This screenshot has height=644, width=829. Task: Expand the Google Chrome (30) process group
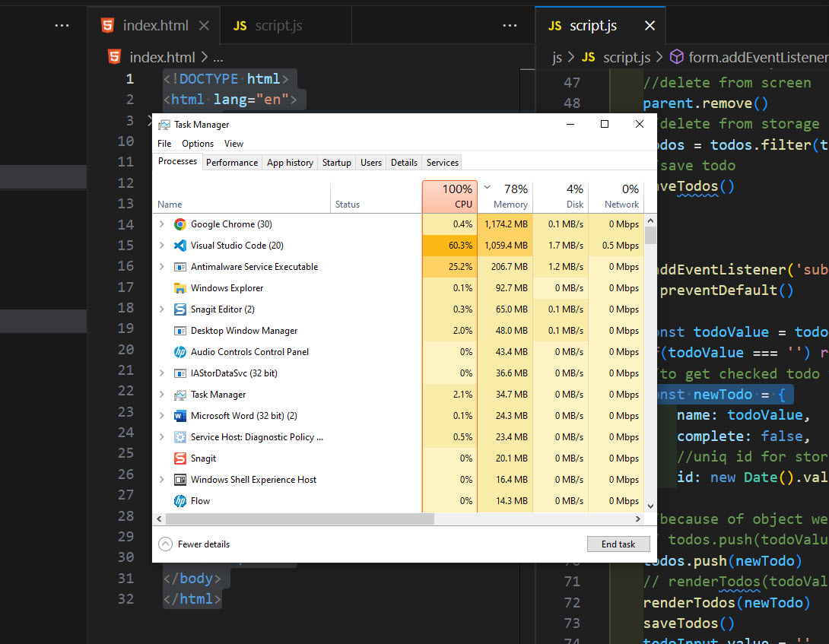coord(162,224)
